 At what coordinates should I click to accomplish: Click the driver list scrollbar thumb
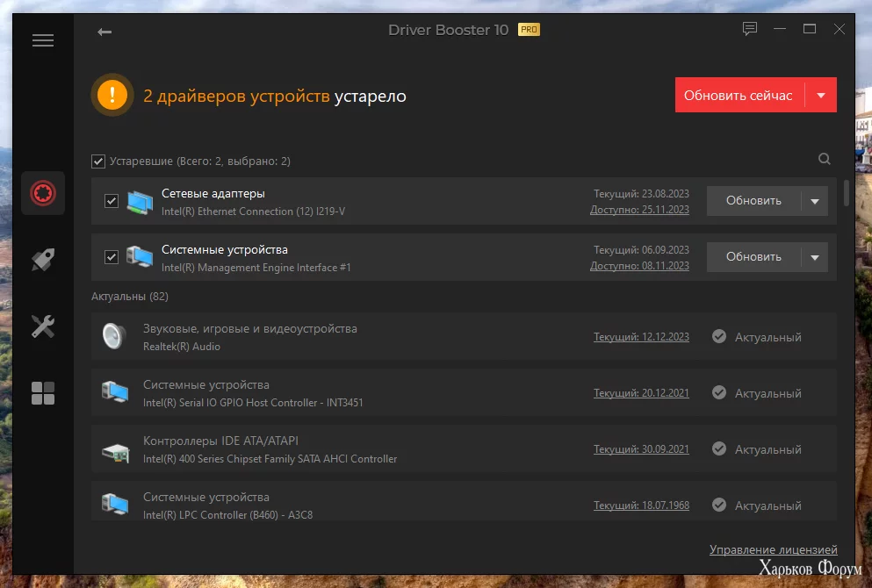coord(847,192)
